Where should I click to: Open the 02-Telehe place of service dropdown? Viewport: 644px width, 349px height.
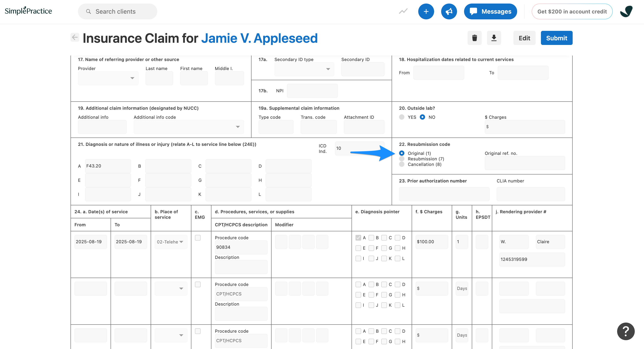tap(171, 242)
